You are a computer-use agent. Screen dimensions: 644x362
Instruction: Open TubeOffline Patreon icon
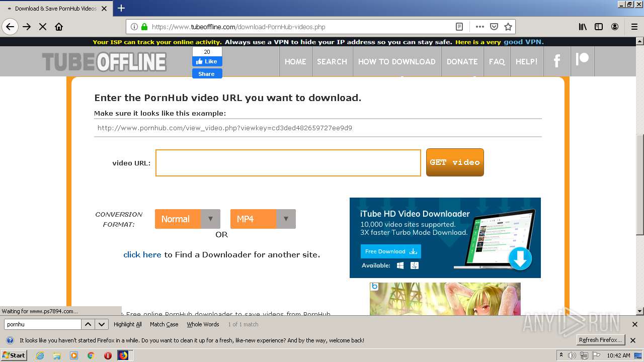click(582, 59)
